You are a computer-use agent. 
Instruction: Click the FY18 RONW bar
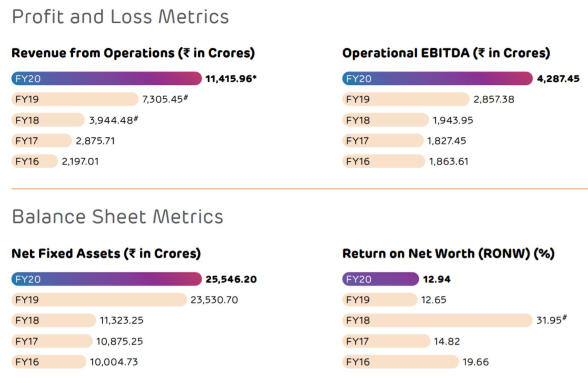coord(437,320)
